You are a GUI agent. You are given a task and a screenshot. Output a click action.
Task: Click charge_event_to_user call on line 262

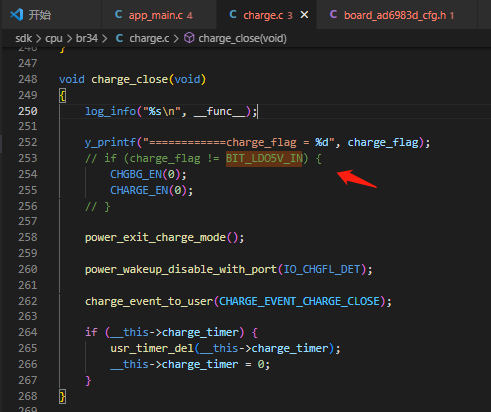click(x=149, y=301)
